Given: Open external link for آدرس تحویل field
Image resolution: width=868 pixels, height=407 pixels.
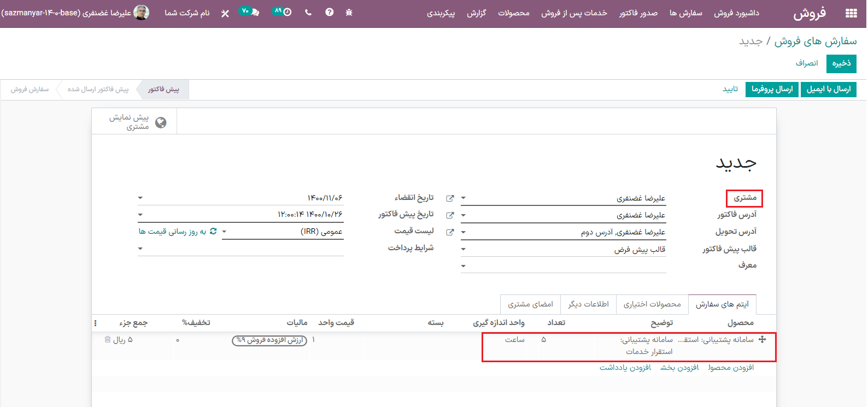Looking at the screenshot, I should (450, 232).
